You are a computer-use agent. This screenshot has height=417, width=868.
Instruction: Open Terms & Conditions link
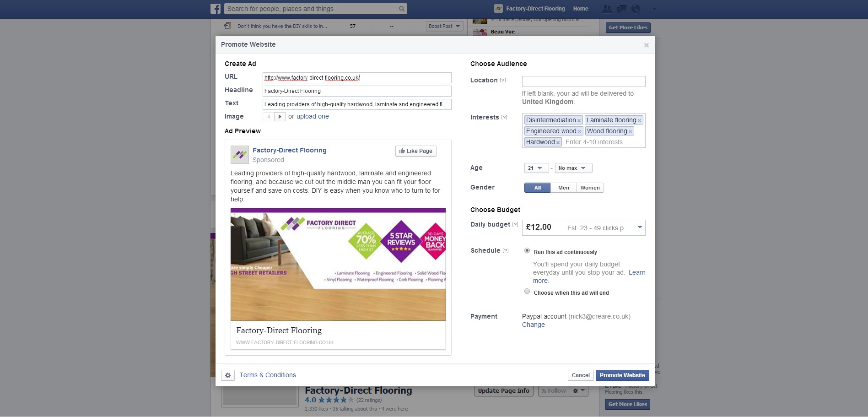coord(268,375)
